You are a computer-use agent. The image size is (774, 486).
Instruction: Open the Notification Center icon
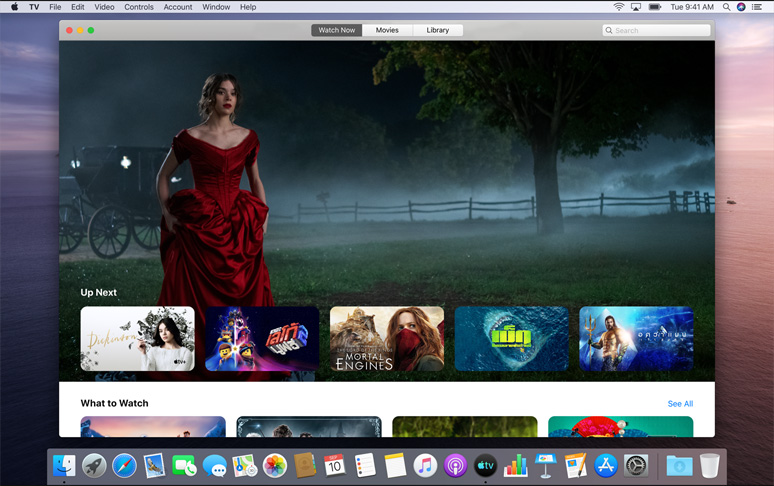point(757,7)
